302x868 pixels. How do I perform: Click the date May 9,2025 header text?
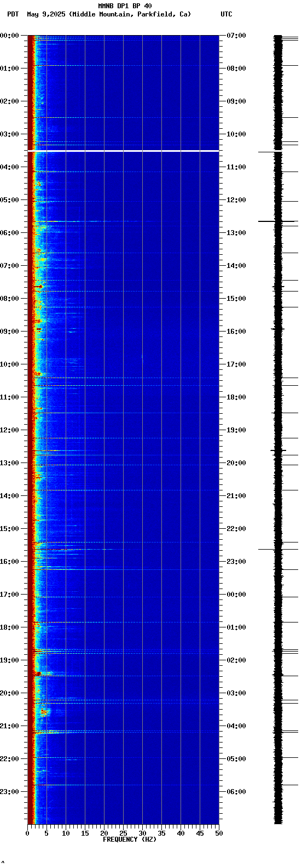coord(46,14)
